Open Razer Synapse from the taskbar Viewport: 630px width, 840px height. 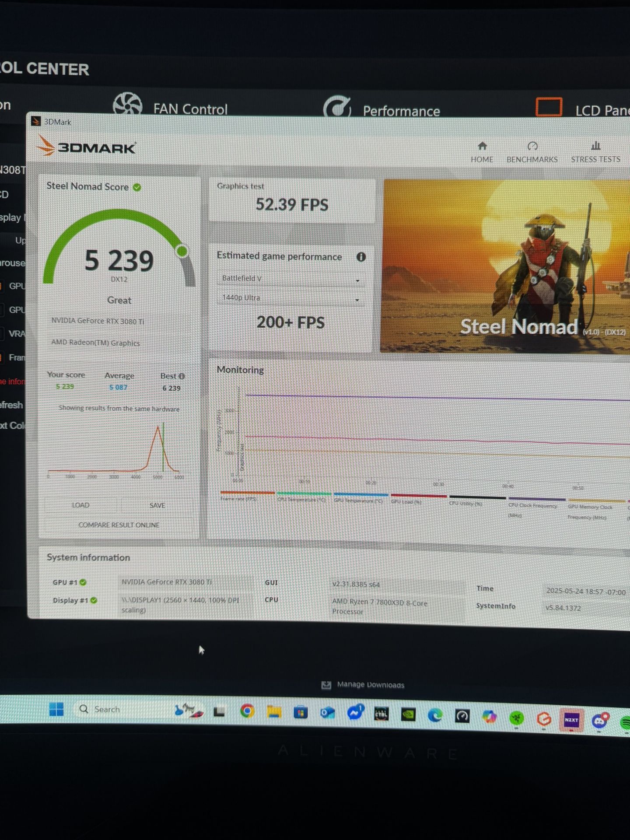pyautogui.click(x=517, y=717)
